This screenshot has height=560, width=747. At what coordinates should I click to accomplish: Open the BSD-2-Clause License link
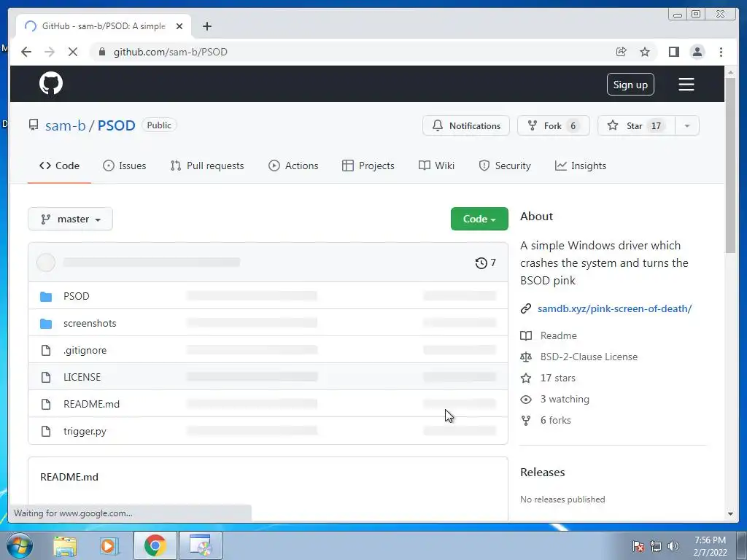589,357
